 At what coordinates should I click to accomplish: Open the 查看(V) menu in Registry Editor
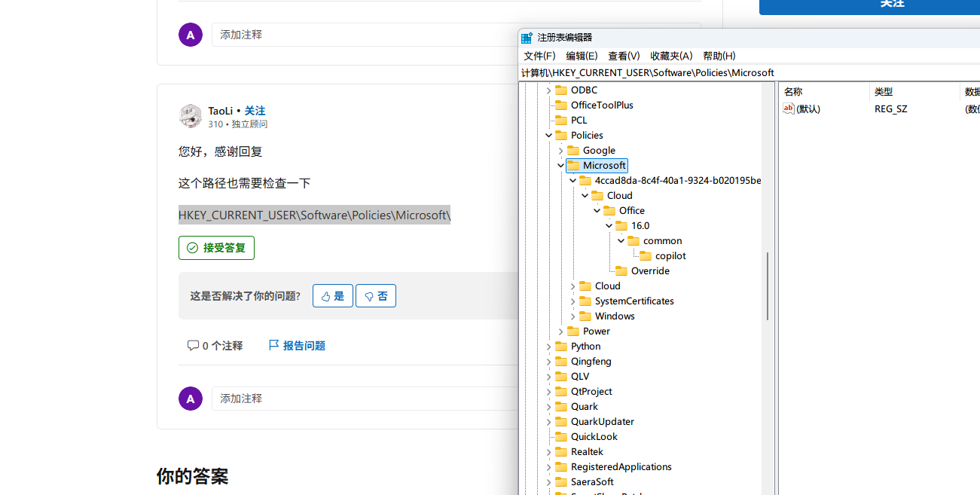click(624, 56)
